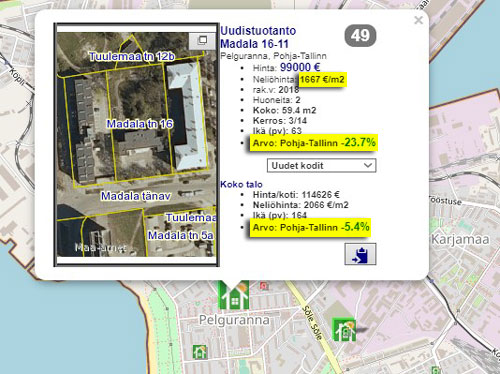Click the highlighted 1667 €/m2 price value

[322, 79]
